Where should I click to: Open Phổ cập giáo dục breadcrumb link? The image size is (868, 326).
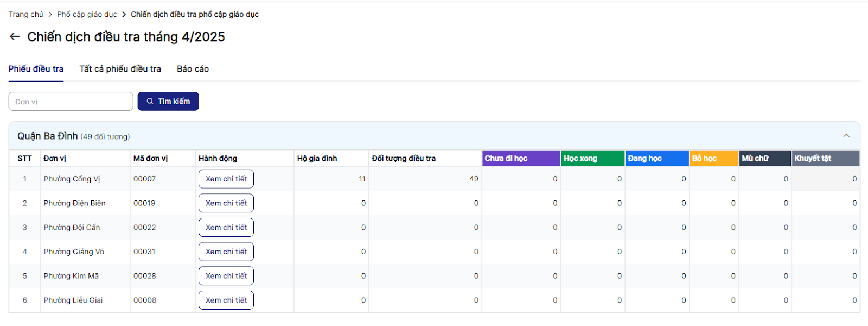coord(87,15)
